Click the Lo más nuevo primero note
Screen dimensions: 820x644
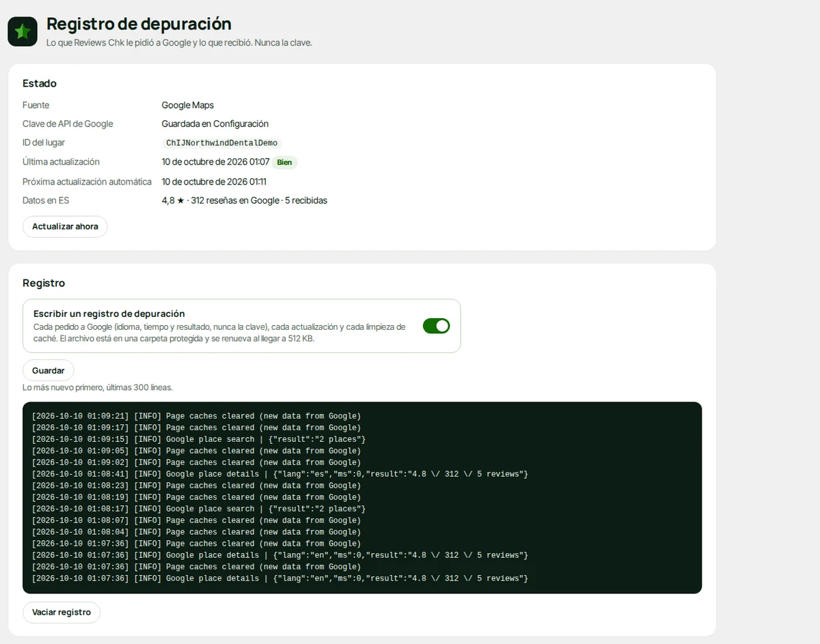point(98,387)
